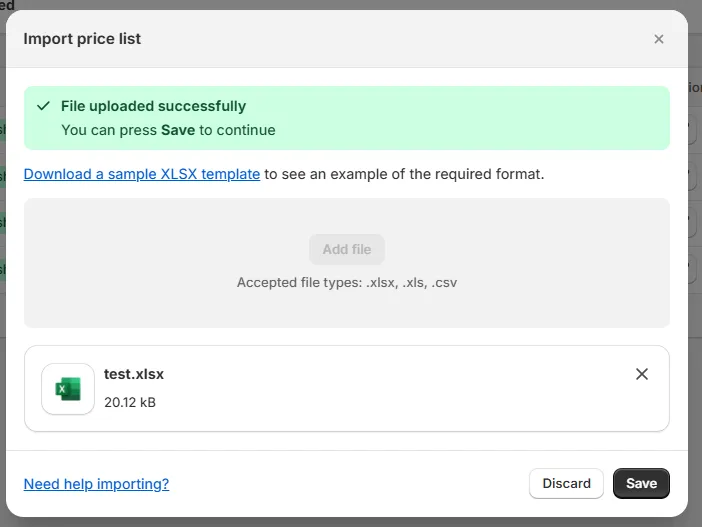Save the imported price list
702x527 pixels.
click(641, 483)
